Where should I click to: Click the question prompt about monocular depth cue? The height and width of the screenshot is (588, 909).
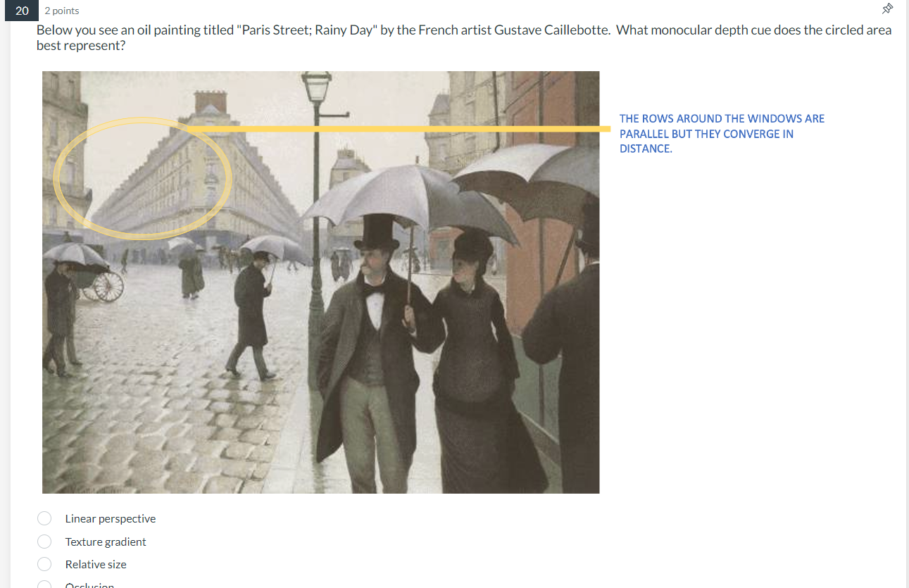(x=464, y=37)
